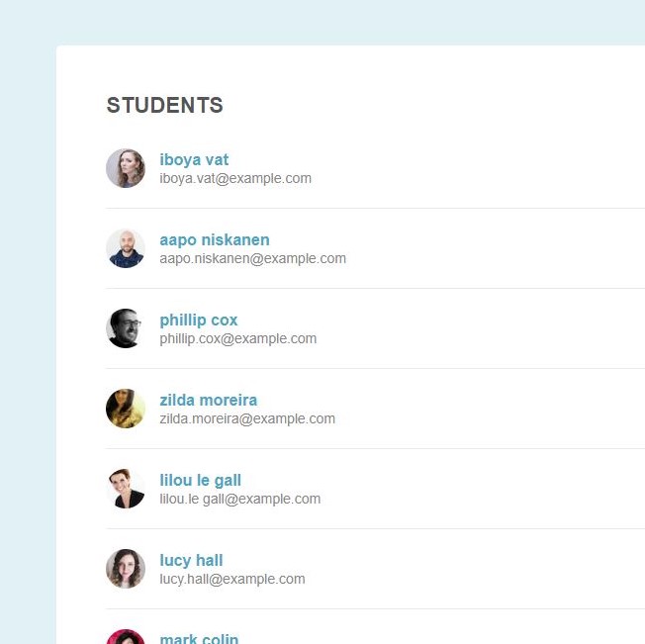Click the lilou.le gall@example.com email
Image resolution: width=645 pixels, height=644 pixels.
click(240, 500)
